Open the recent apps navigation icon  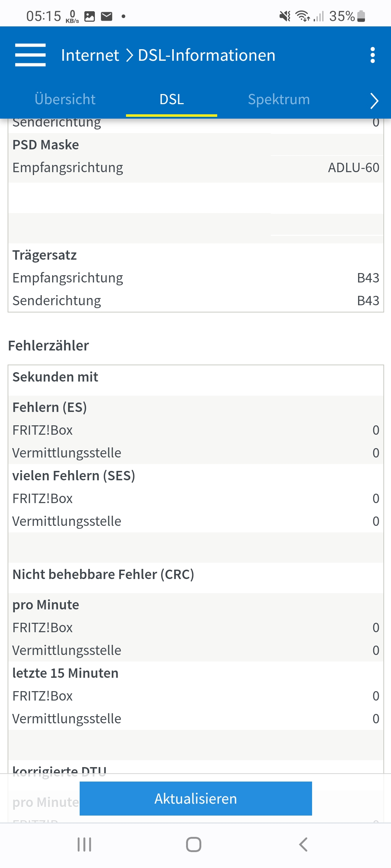(x=84, y=844)
